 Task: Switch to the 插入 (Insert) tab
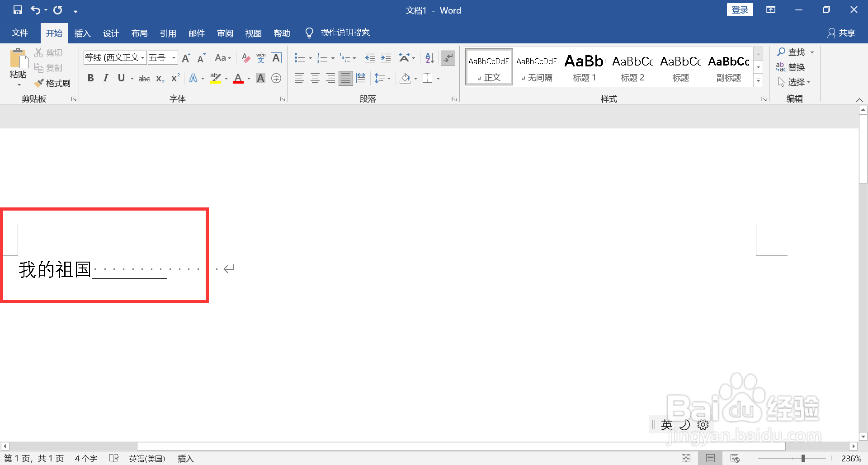point(82,33)
